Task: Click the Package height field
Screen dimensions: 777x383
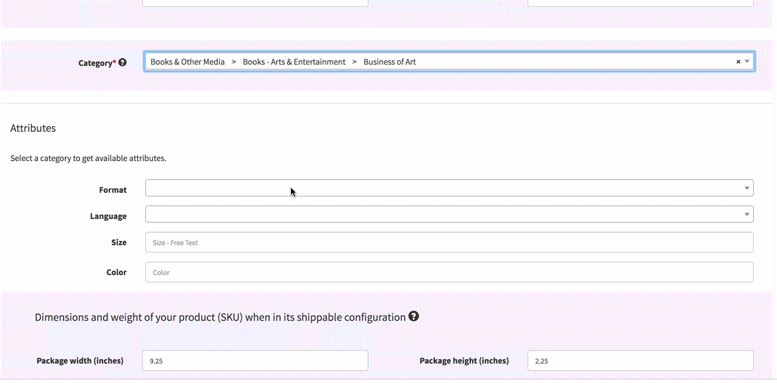Action: click(x=640, y=361)
